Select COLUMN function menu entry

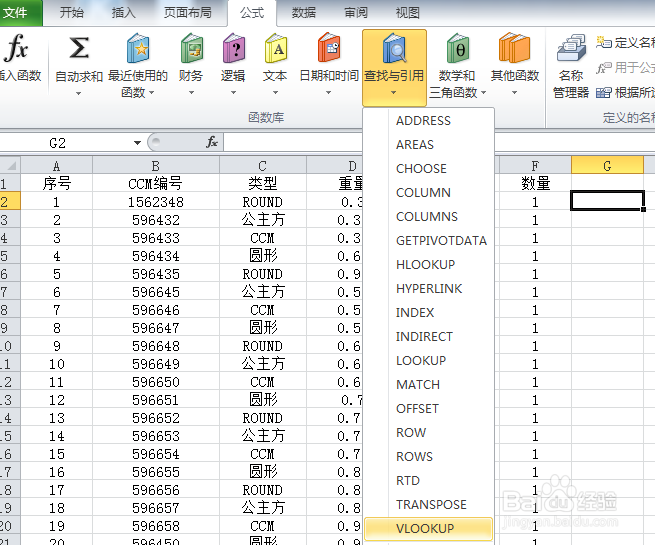[x=428, y=193]
